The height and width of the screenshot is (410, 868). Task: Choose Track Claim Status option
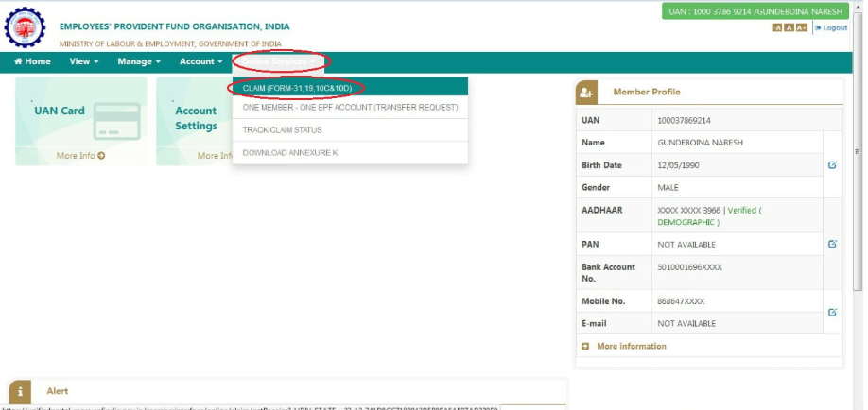tap(282, 130)
